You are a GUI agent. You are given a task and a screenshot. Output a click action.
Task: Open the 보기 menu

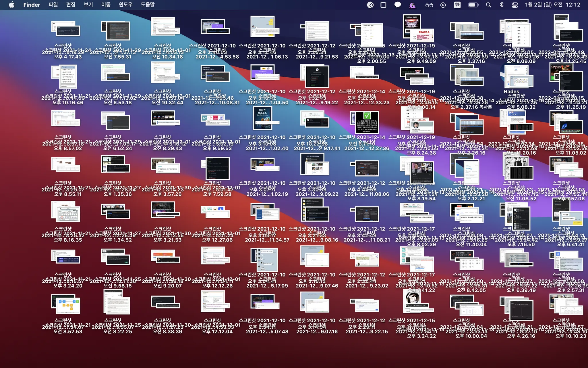tap(88, 5)
